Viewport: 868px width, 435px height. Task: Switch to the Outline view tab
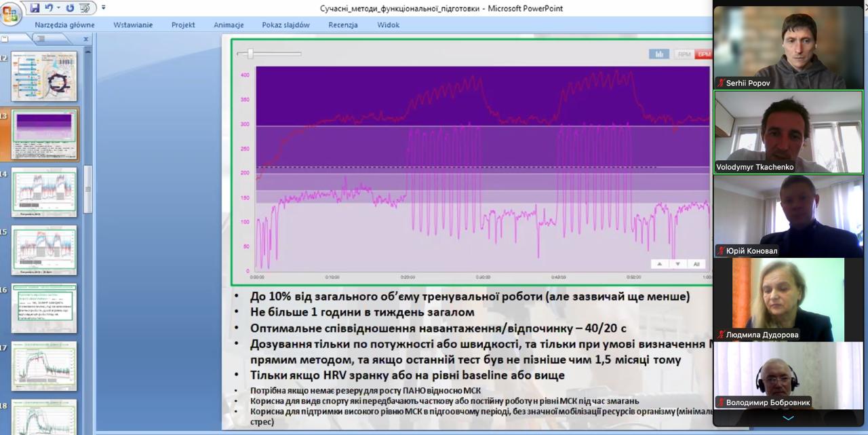coord(41,39)
